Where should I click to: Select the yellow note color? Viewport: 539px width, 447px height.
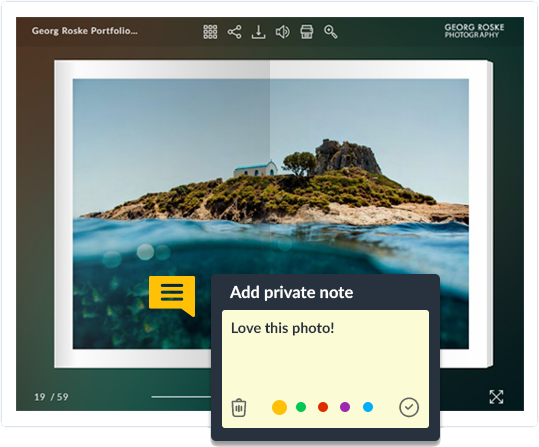pyautogui.click(x=279, y=407)
